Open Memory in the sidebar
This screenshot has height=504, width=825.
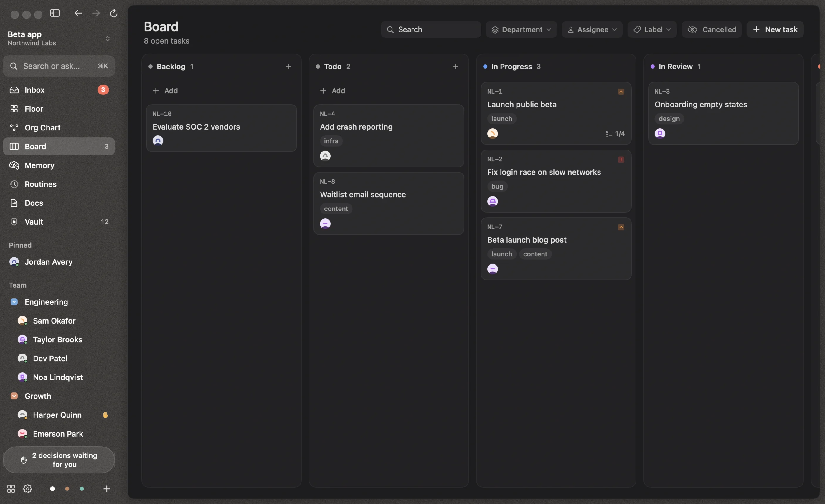(59, 165)
